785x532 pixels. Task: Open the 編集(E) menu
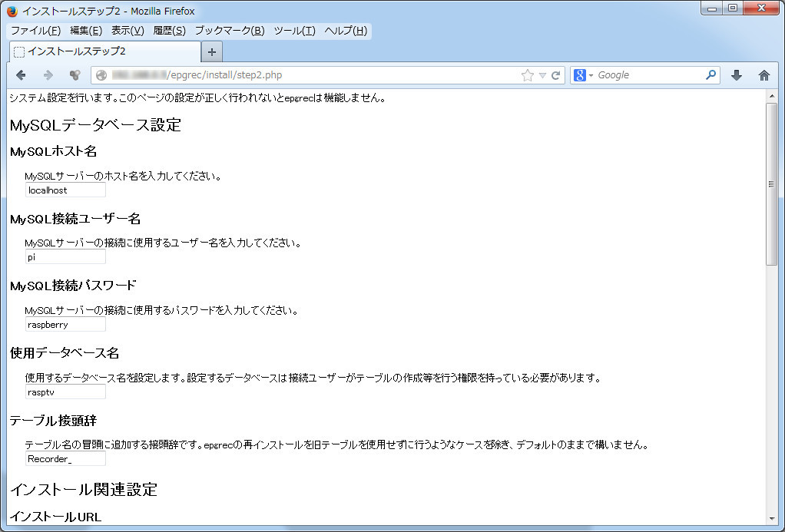(x=86, y=31)
